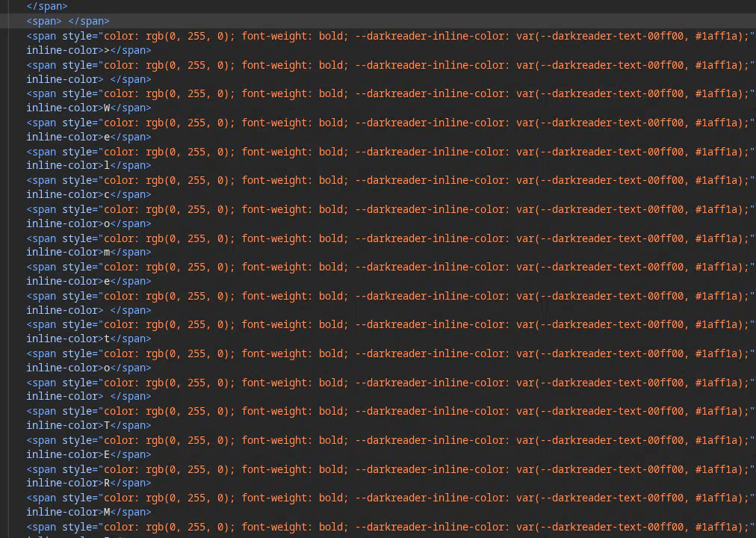Screen dimensions: 756x538
Task: Click the letter e following the m line
Action: pos(107,281)
